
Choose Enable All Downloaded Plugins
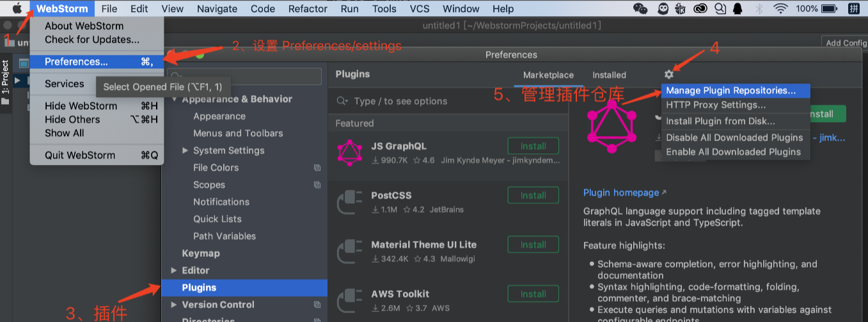736,152
